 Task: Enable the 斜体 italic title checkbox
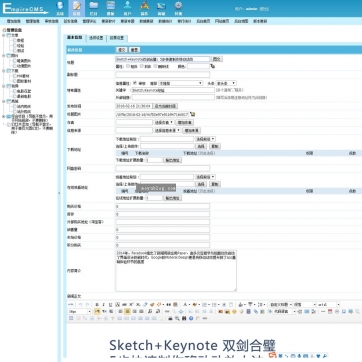pos(141,66)
